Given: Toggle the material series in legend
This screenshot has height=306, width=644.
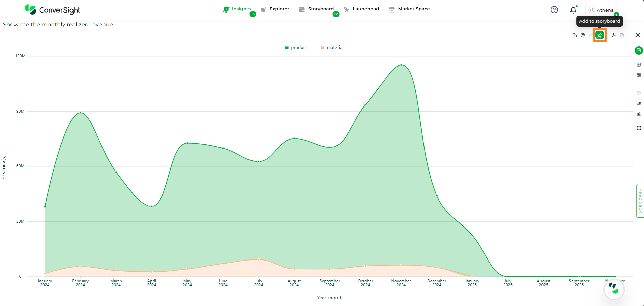Looking at the screenshot, I should point(332,48).
